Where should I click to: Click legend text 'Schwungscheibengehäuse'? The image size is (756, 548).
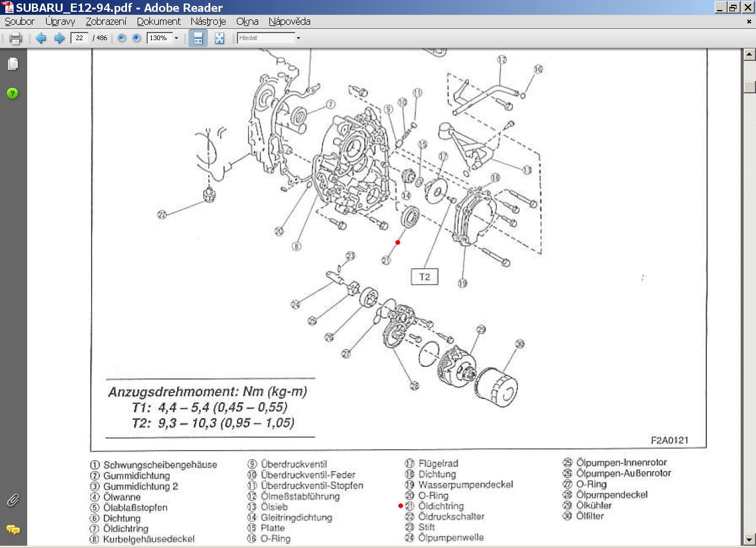160,465
